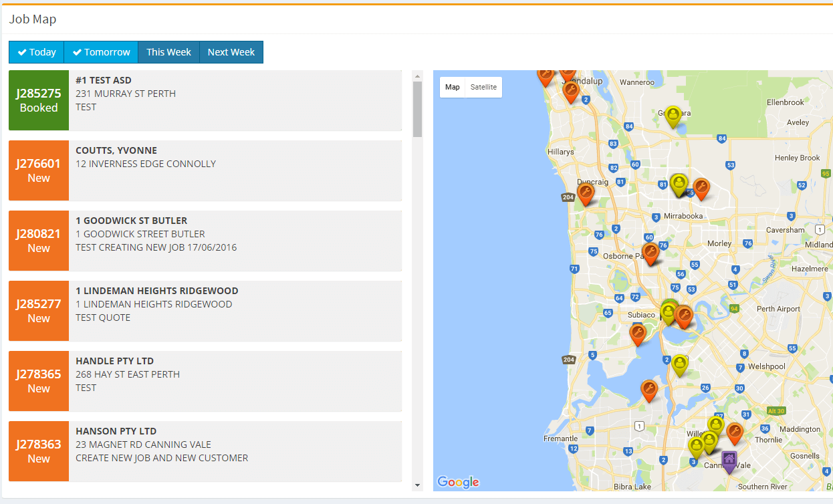Screen dimensions: 833x504
Task: Select the orange wrench marker near Osborne Park
Action: (x=650, y=253)
